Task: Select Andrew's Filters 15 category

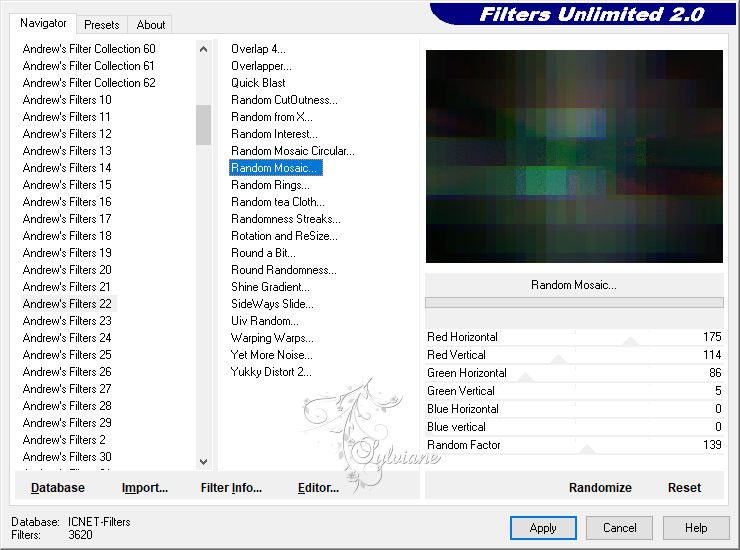Action: coord(67,185)
